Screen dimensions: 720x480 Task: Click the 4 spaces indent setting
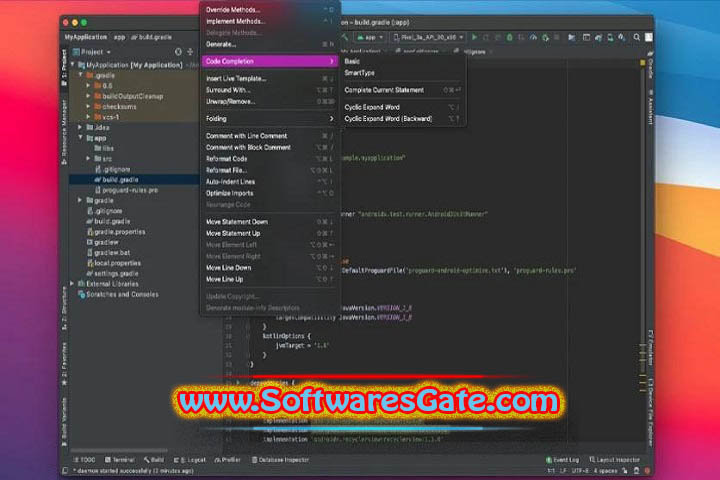(605, 470)
